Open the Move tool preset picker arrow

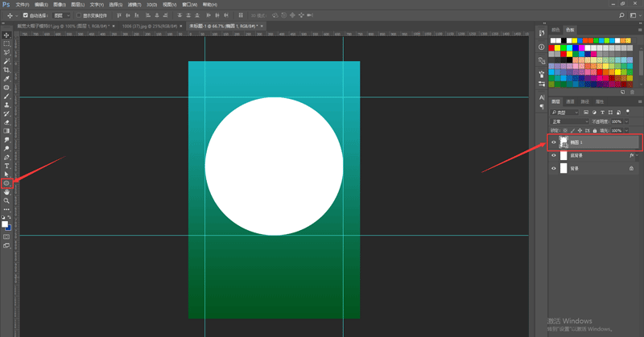pos(17,15)
